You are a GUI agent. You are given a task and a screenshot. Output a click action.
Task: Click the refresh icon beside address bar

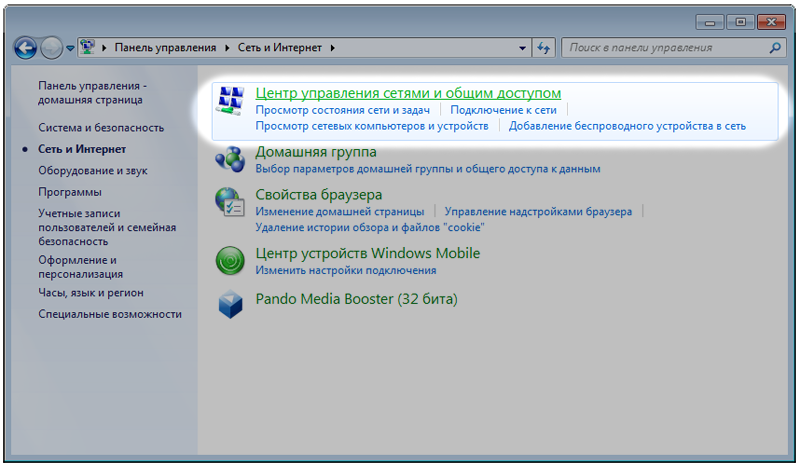(545, 47)
